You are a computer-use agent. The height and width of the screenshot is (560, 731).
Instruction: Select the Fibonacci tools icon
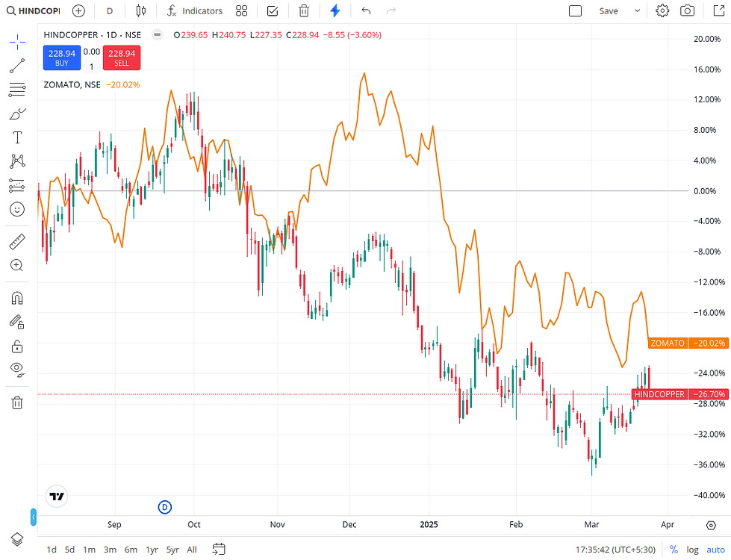pyautogui.click(x=16, y=90)
